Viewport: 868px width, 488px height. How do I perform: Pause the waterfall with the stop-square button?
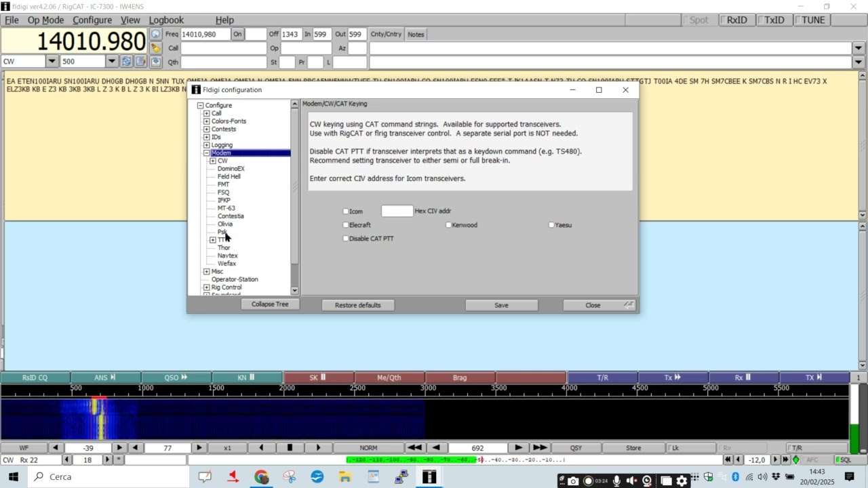(x=290, y=448)
